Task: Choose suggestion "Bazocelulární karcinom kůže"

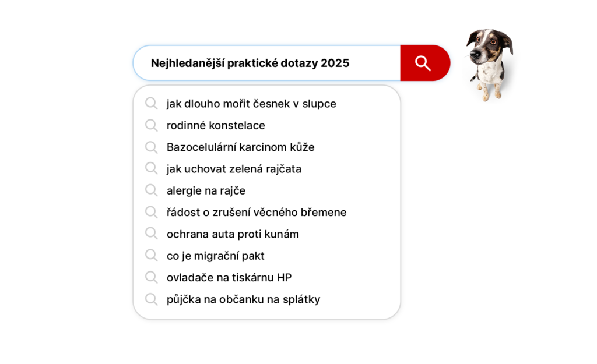Action: (240, 147)
